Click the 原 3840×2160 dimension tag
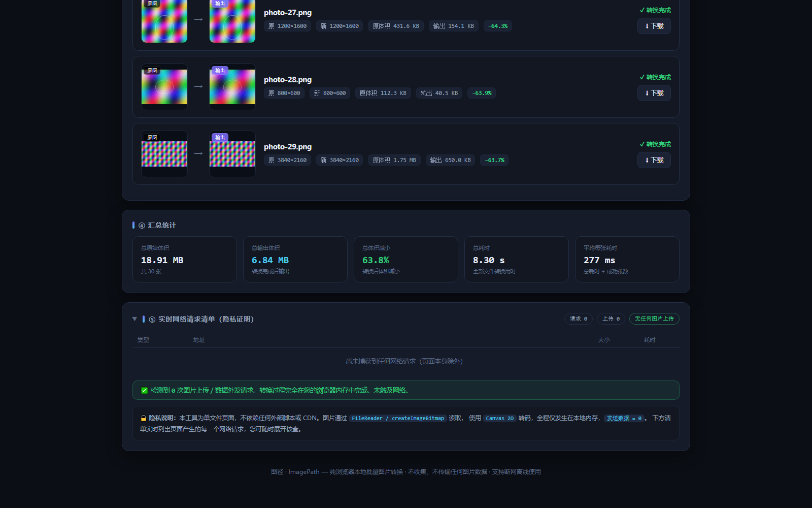The height and width of the screenshot is (508, 812). [287, 160]
